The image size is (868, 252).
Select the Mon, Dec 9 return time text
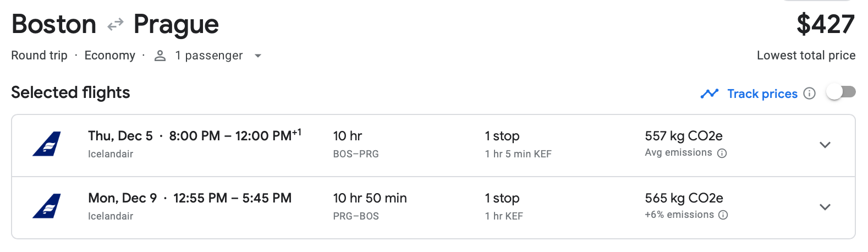click(232, 198)
